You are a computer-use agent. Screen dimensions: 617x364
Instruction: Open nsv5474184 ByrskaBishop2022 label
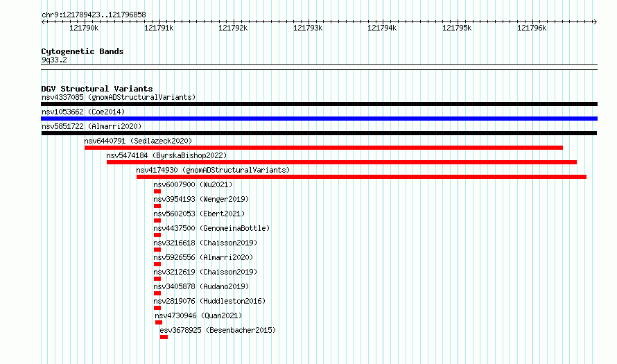pyautogui.click(x=166, y=155)
